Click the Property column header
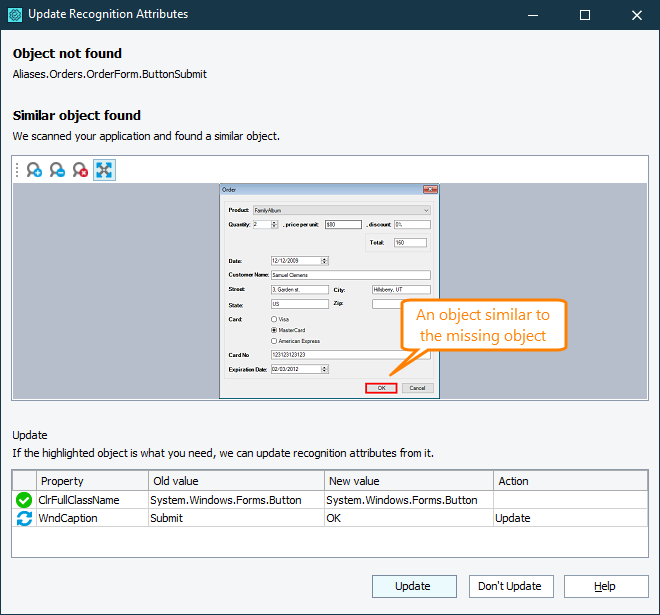The width and height of the screenshot is (660, 615). coord(92,481)
